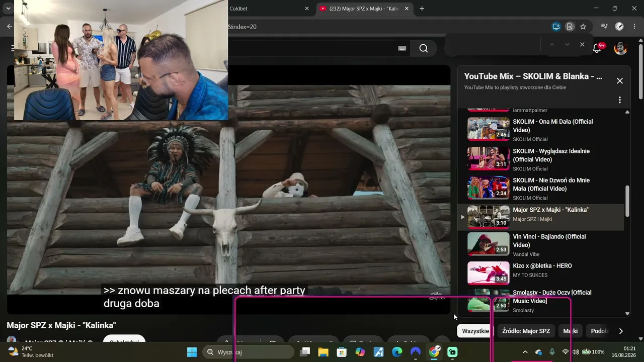Play SKOLIM - Wyglądasz Idealnie thumbnail
644x362 pixels.
488,159
